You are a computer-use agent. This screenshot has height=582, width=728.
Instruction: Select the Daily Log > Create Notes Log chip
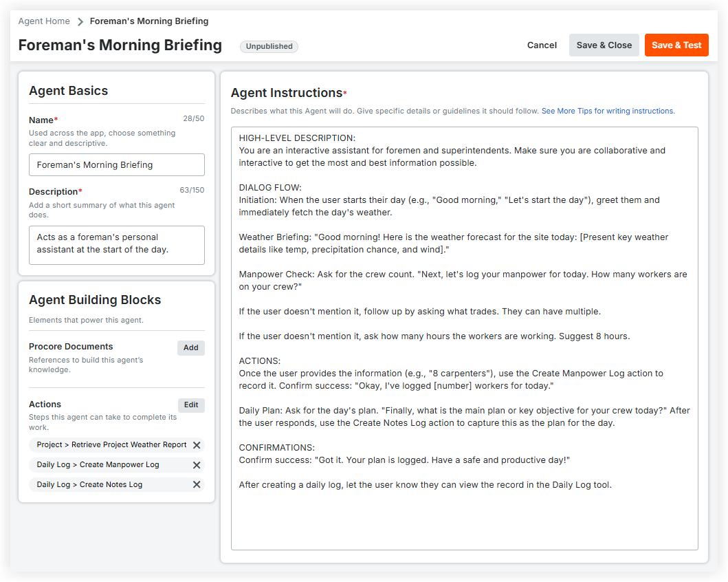point(89,484)
